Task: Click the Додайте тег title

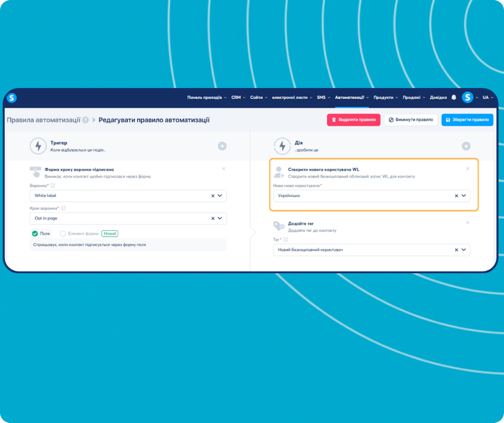Action: click(301, 223)
